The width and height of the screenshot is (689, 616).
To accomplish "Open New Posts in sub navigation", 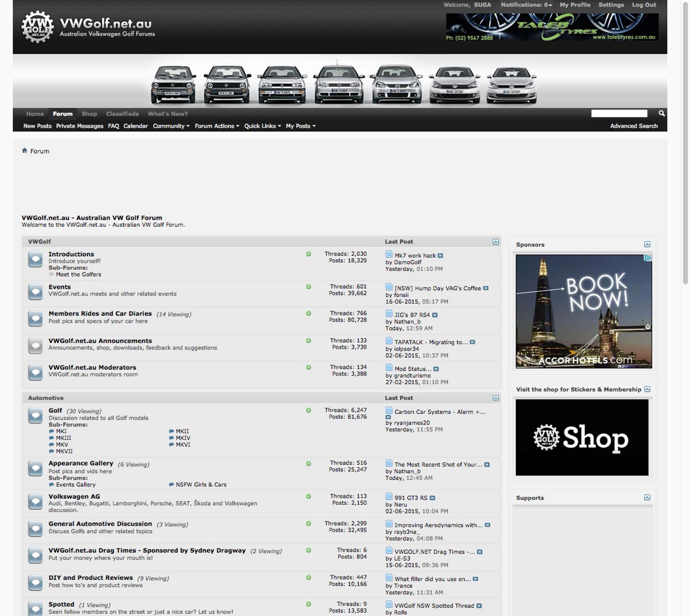I will coord(37,126).
